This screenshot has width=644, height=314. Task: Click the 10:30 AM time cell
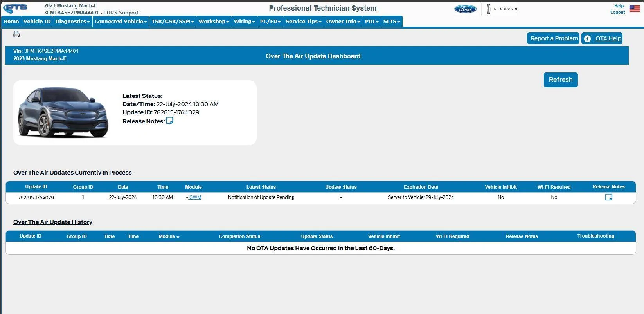click(163, 197)
